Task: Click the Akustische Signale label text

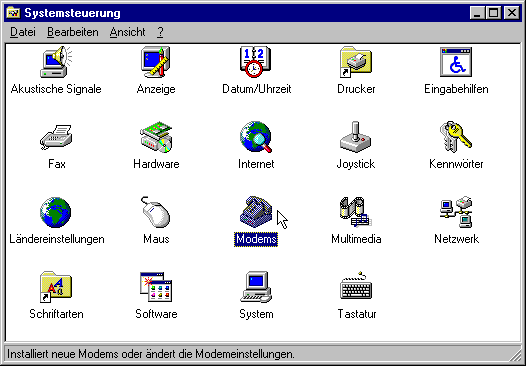Action: (56, 89)
